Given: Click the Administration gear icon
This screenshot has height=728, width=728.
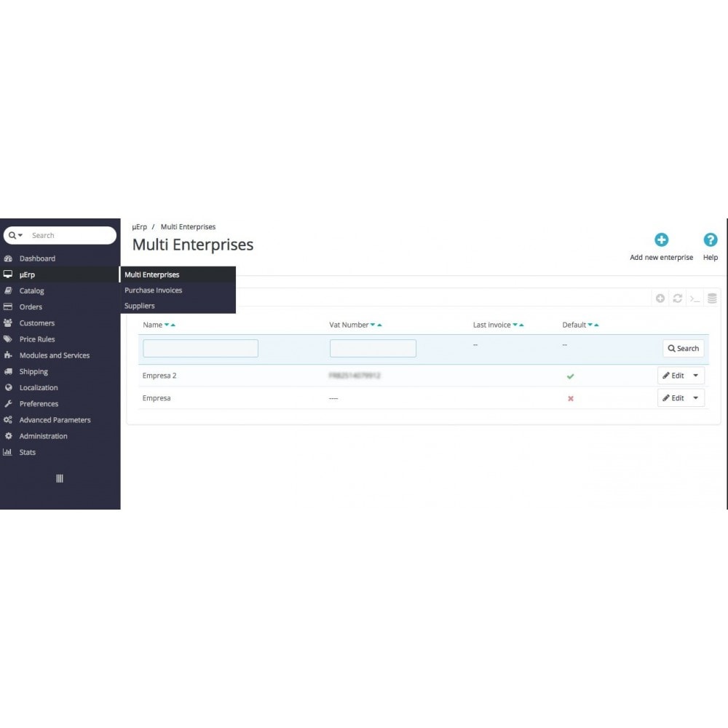Looking at the screenshot, I should coord(8,436).
